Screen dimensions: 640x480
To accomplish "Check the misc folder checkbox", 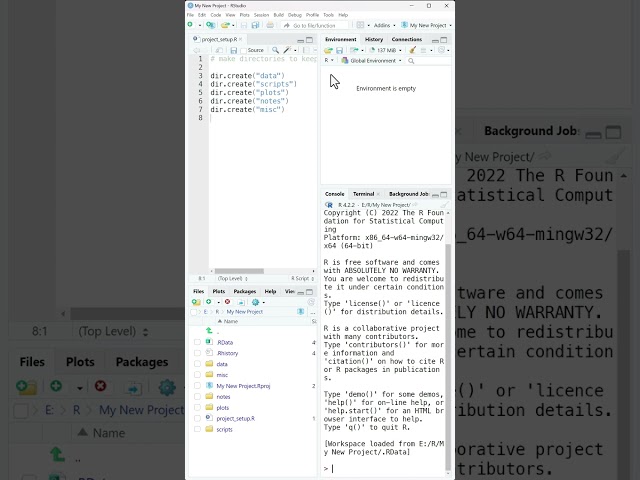I will coord(197,375).
